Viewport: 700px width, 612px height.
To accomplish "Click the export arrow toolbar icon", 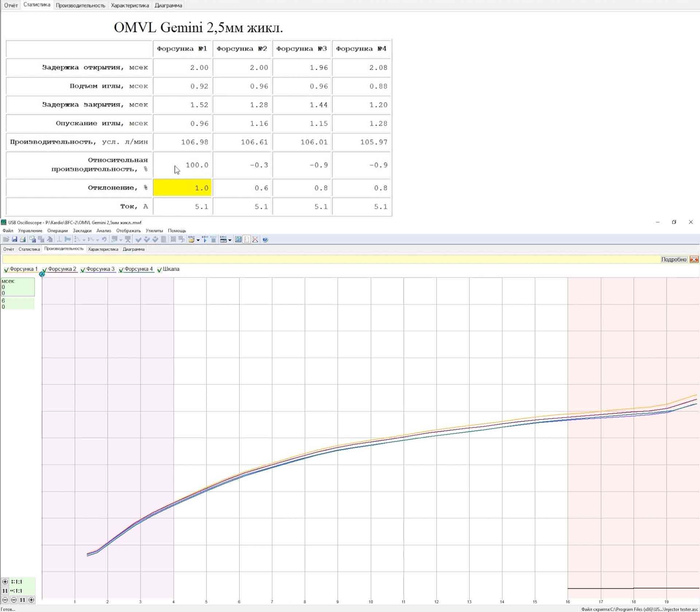I will coord(182,239).
